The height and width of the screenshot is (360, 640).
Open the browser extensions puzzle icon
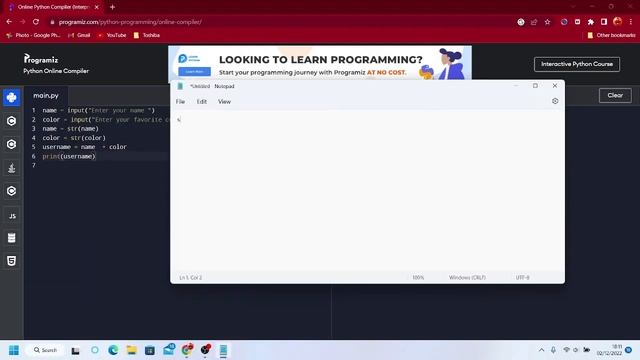coord(591,22)
